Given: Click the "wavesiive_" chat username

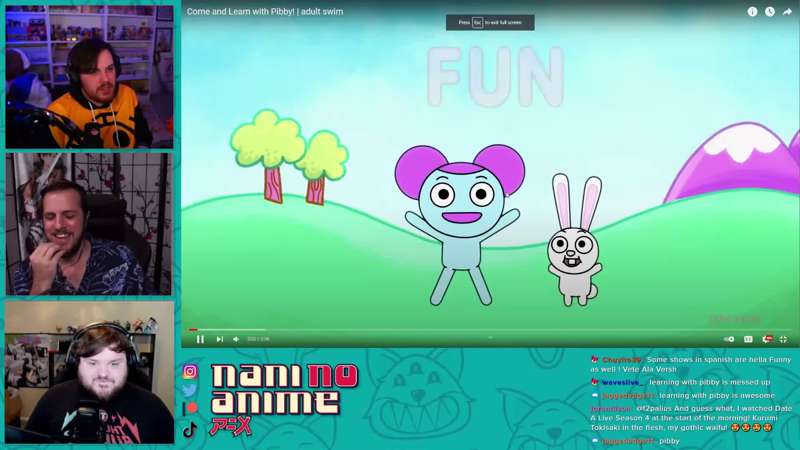Looking at the screenshot, I should coord(623,382).
